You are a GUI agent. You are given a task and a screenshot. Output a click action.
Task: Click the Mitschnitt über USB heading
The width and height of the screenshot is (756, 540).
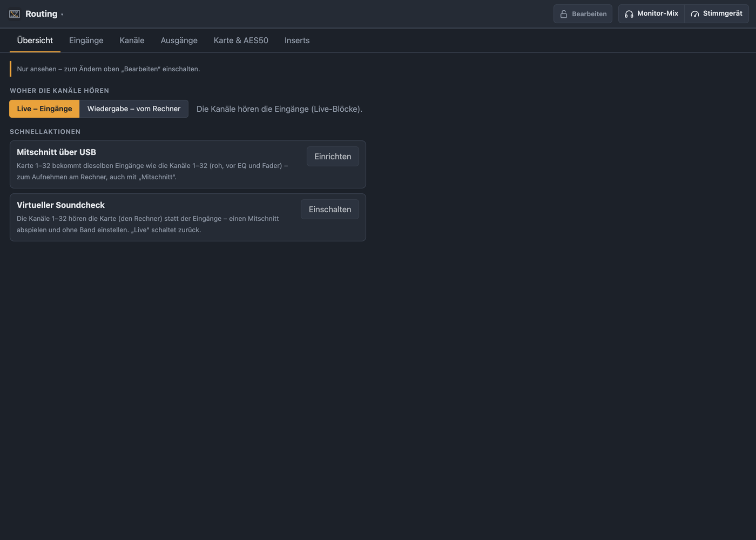coord(56,152)
